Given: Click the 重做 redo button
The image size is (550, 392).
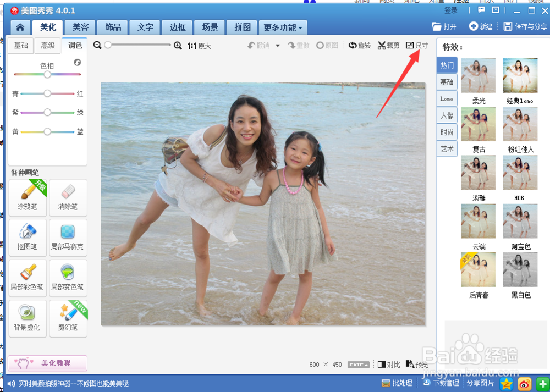Looking at the screenshot, I should [x=299, y=46].
